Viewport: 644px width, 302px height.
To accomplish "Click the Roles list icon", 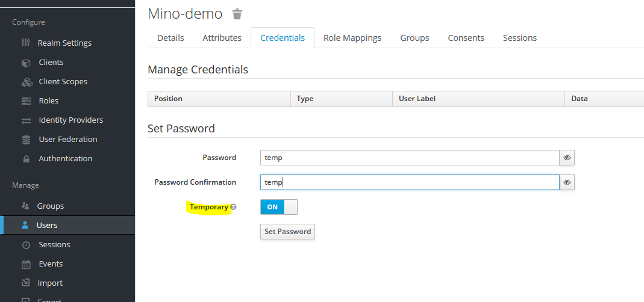I will (x=26, y=101).
